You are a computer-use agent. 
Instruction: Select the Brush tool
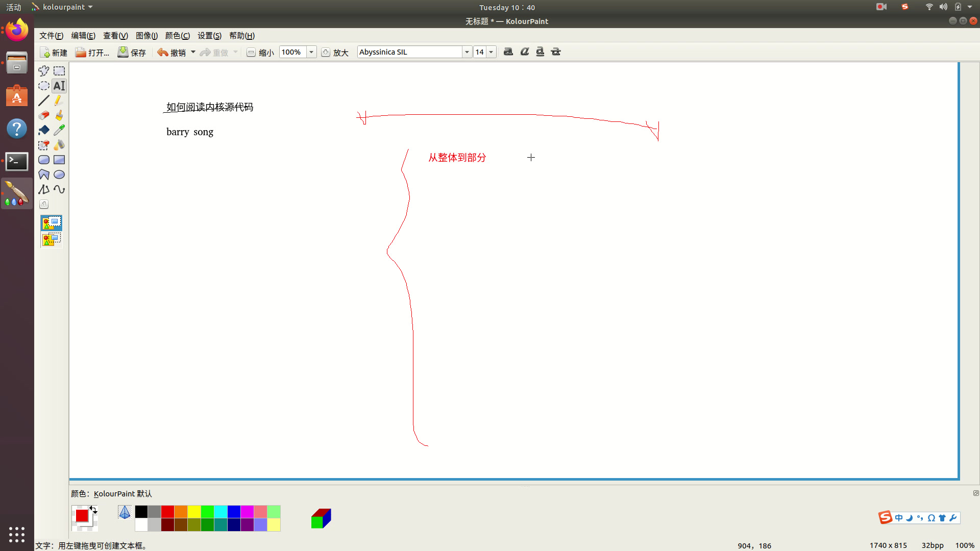point(59,115)
